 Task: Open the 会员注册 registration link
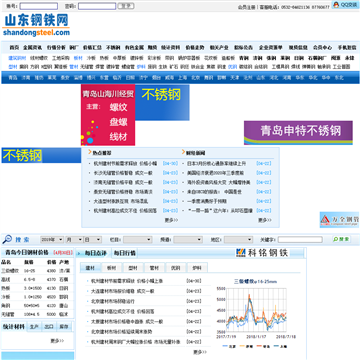pos(246,7)
